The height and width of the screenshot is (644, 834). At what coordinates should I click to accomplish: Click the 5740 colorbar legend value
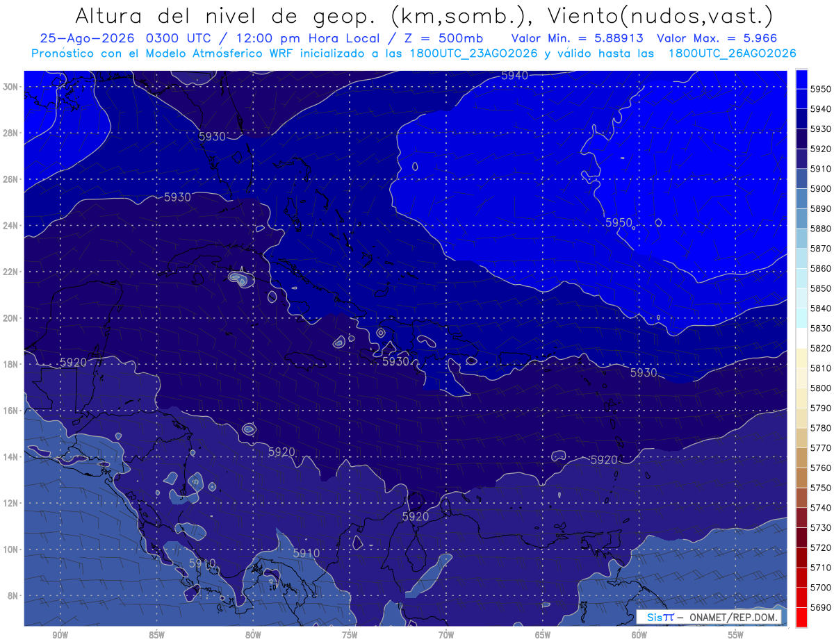click(820, 507)
